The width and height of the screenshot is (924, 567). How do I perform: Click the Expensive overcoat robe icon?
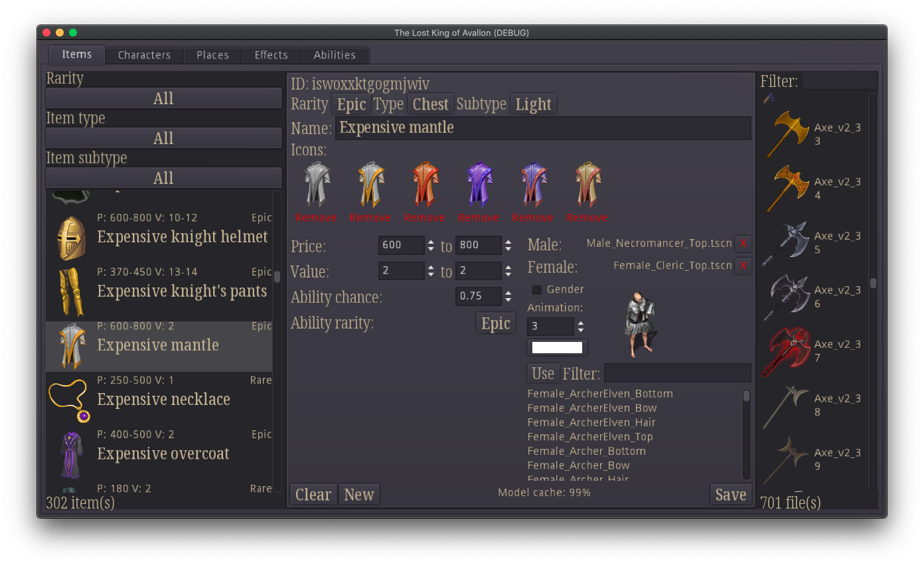(x=71, y=455)
